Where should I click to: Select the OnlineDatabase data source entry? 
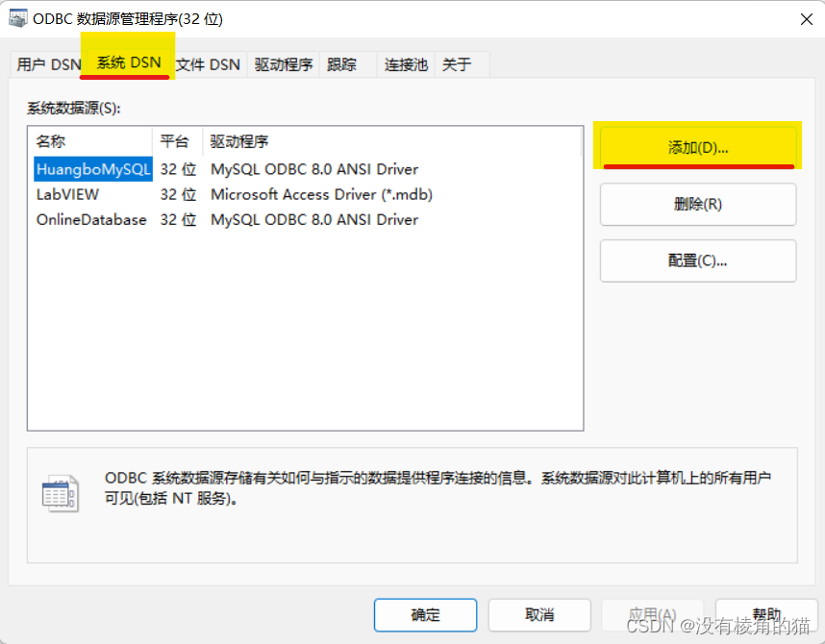tap(91, 219)
